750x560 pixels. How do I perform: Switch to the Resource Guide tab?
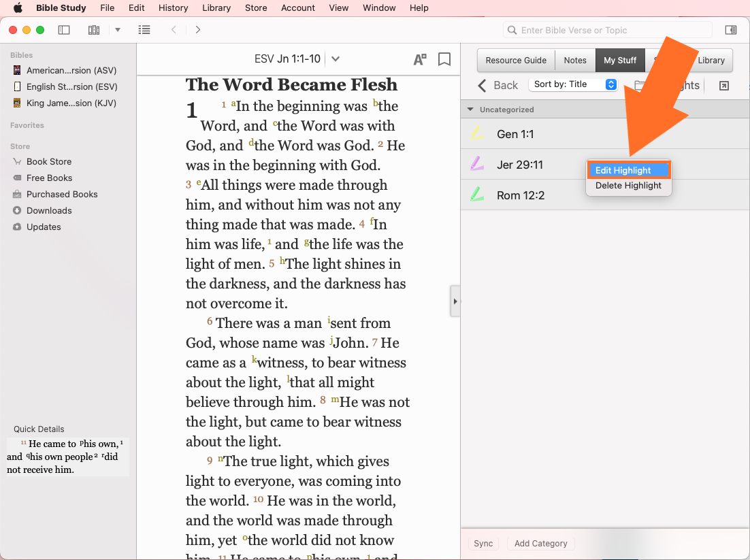(516, 60)
